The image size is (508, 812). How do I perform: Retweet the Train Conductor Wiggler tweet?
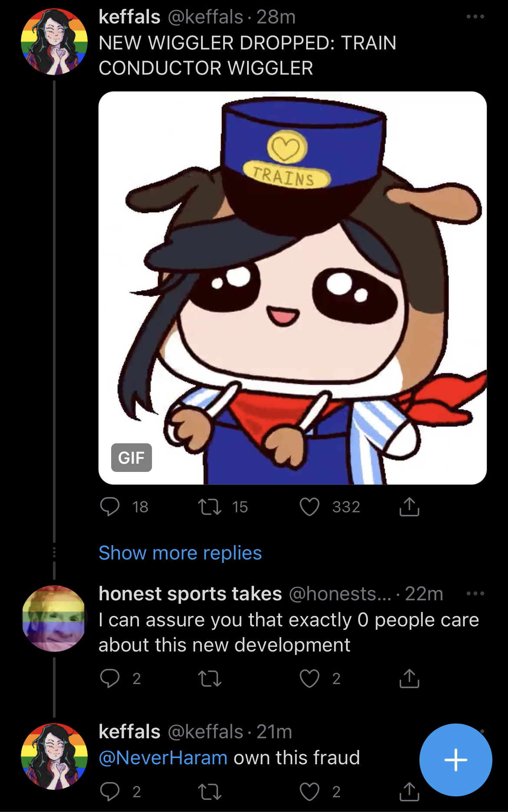click(x=210, y=507)
